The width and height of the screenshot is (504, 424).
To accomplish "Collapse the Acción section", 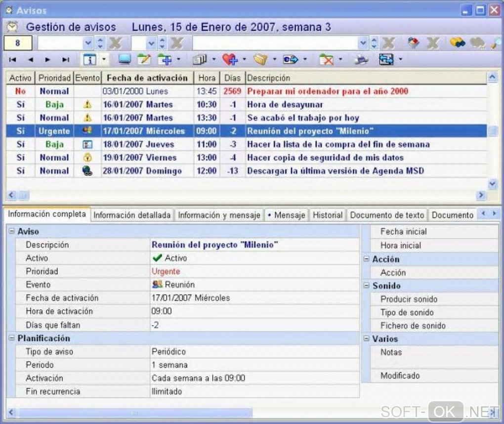I will 367,259.
